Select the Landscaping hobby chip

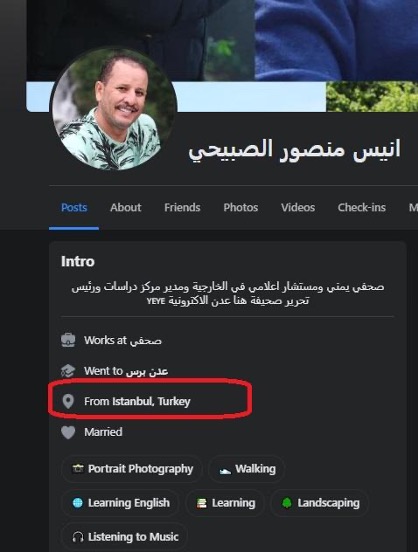click(x=320, y=503)
